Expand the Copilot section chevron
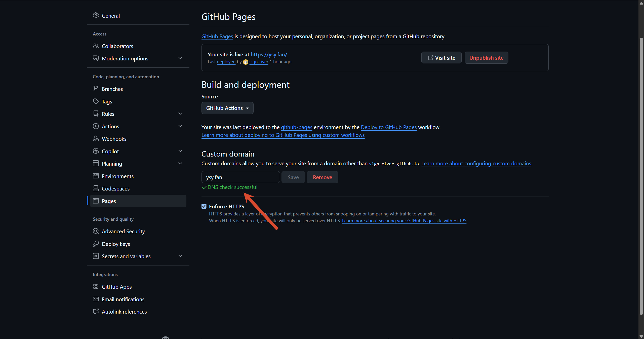Screen dimensions: 644x339 pos(180,151)
